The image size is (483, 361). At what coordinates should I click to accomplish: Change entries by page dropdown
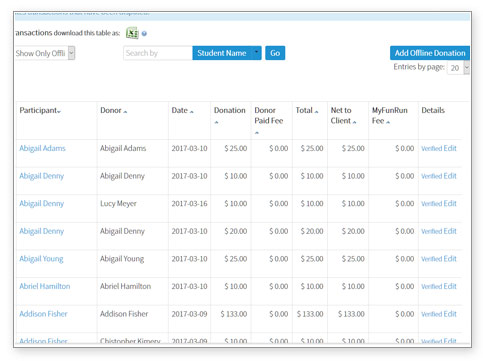pyautogui.click(x=458, y=68)
